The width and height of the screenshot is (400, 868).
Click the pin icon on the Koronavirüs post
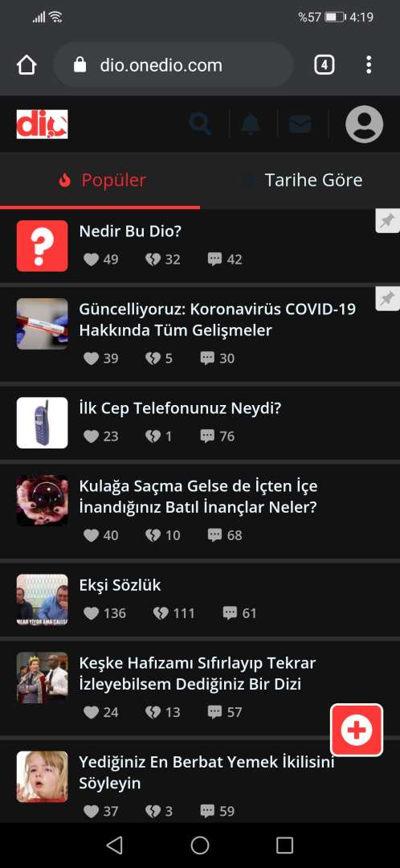(x=387, y=298)
